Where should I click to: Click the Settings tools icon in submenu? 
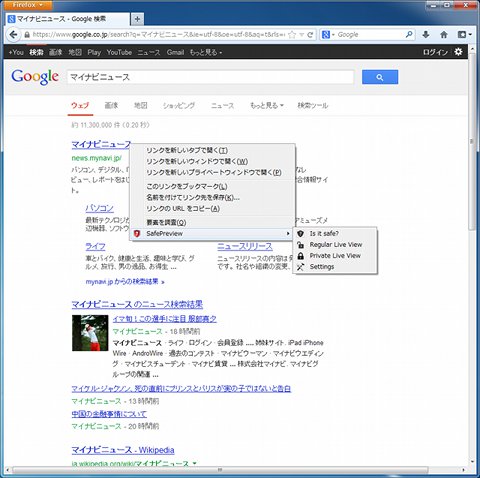300,267
